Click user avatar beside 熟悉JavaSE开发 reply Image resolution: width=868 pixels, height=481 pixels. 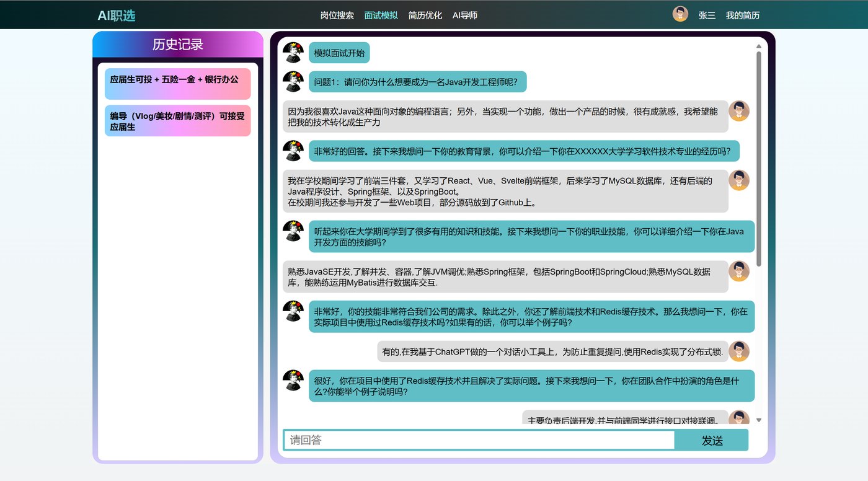pos(739,271)
